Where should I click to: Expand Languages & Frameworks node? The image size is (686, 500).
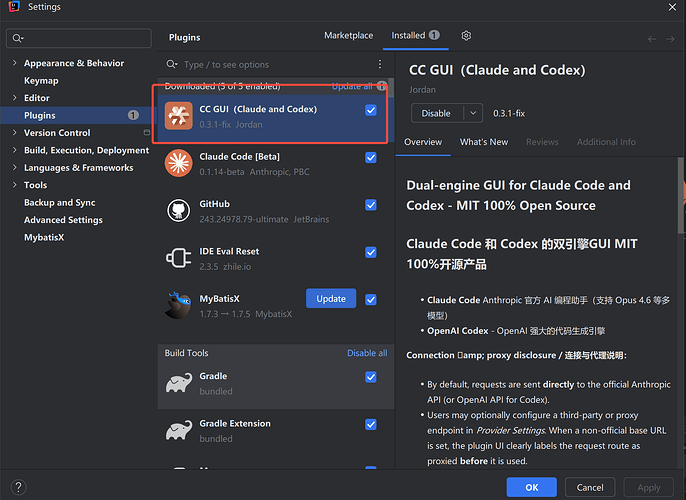(x=14, y=168)
